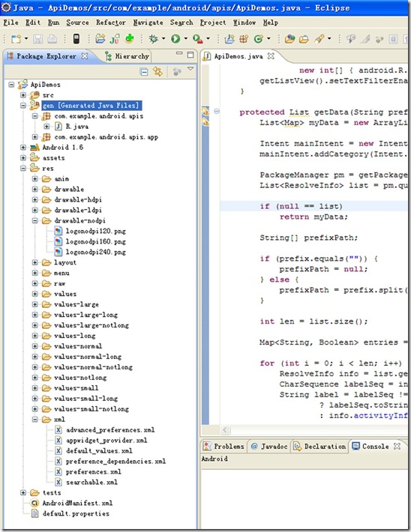Open the Run configurations dropdown arrow
Viewport: 411px width, 532px height.
[185, 39]
